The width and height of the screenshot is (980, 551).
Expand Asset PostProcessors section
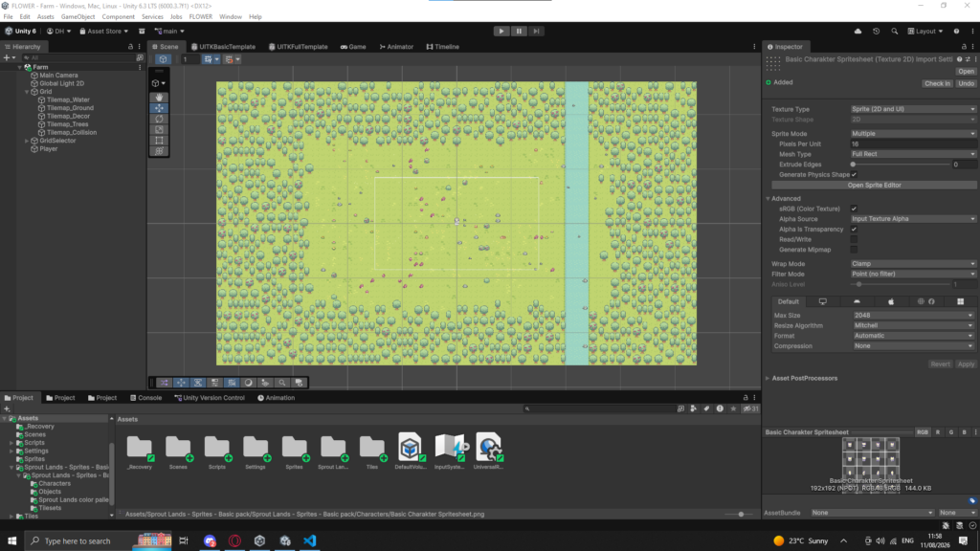[x=768, y=379]
